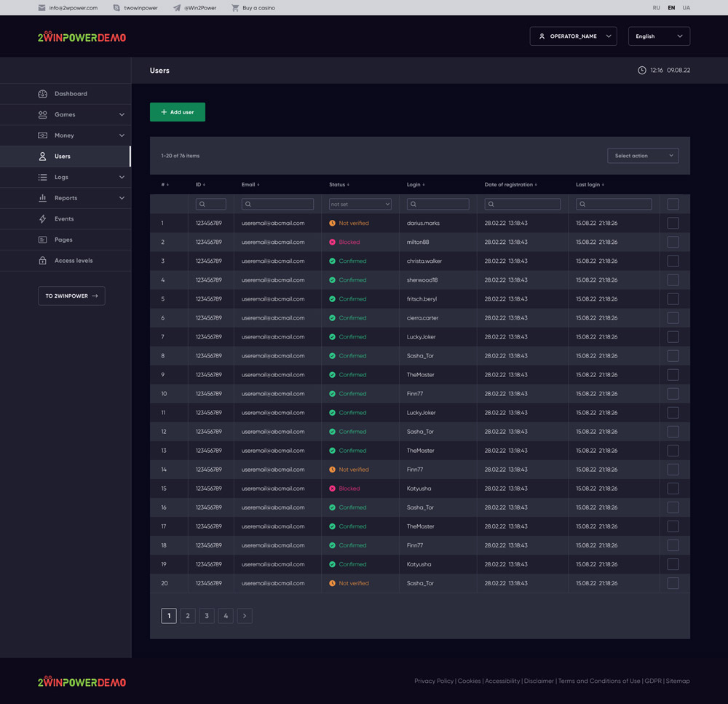This screenshot has height=704, width=728.
Task: Click the Access levels lock icon
Action: 42,261
